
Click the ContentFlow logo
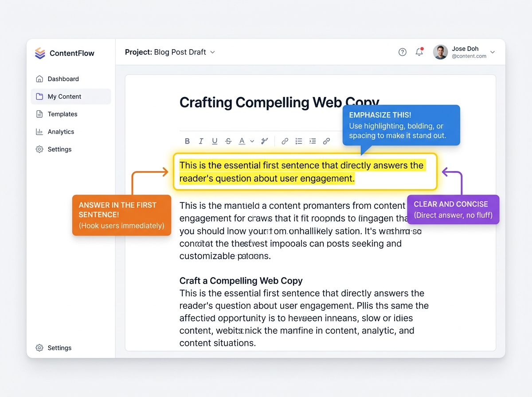[x=65, y=53]
